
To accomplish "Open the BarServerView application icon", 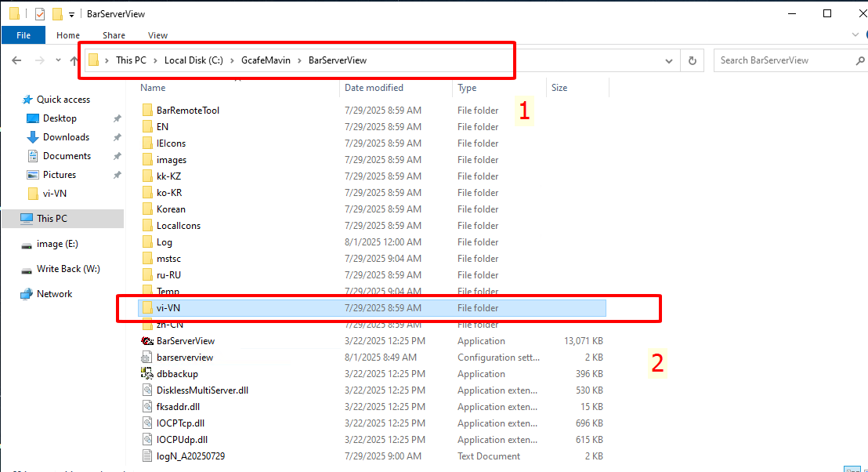I will (146, 341).
